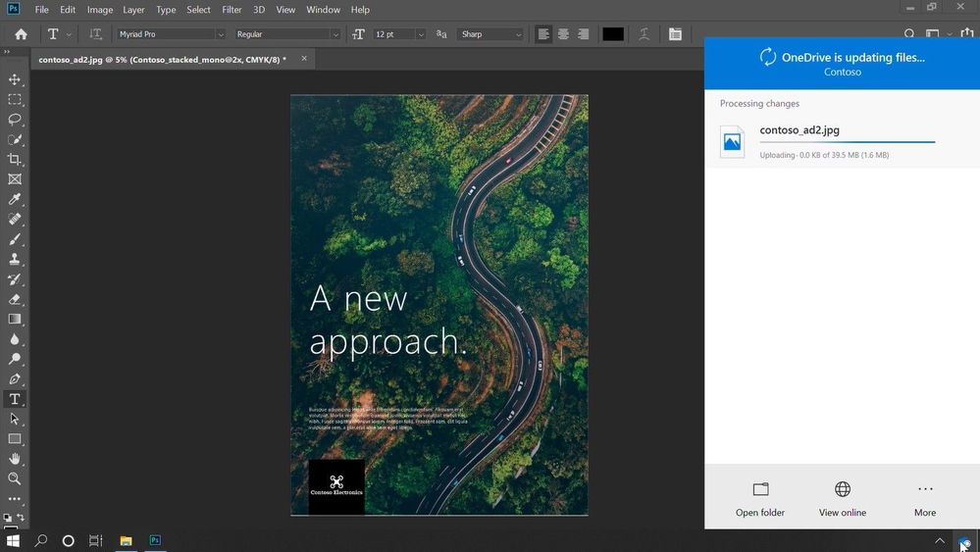
Task: Select the Lasso tool
Action: (15, 120)
